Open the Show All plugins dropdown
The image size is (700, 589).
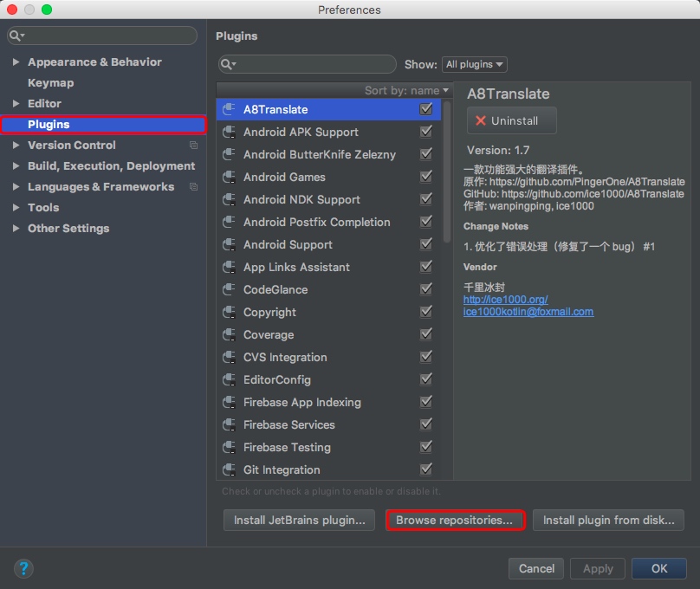pyautogui.click(x=475, y=64)
